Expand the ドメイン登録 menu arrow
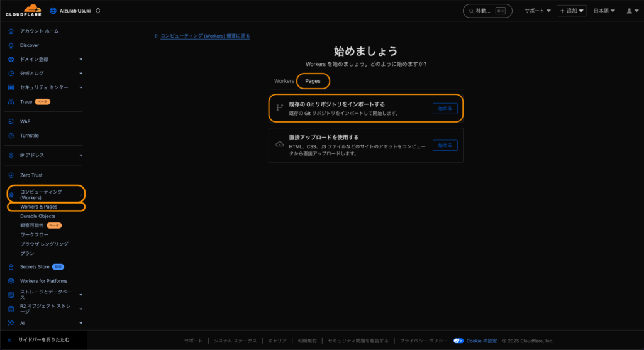 coord(80,60)
